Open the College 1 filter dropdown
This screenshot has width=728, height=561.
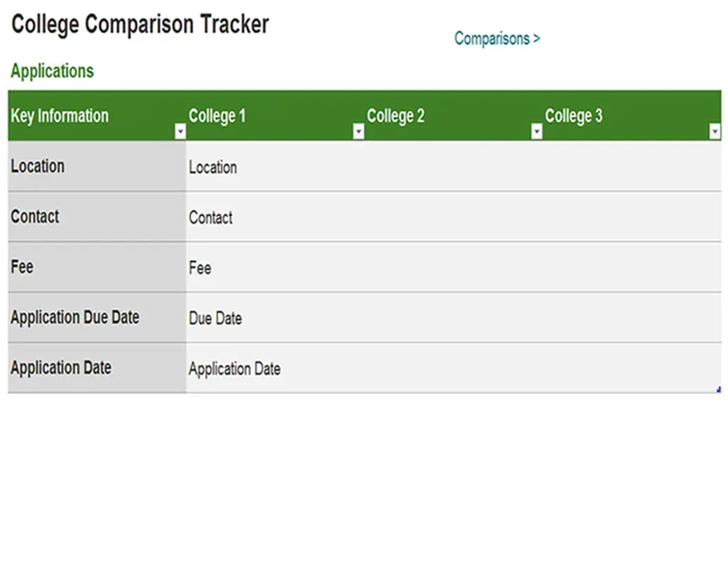358,132
